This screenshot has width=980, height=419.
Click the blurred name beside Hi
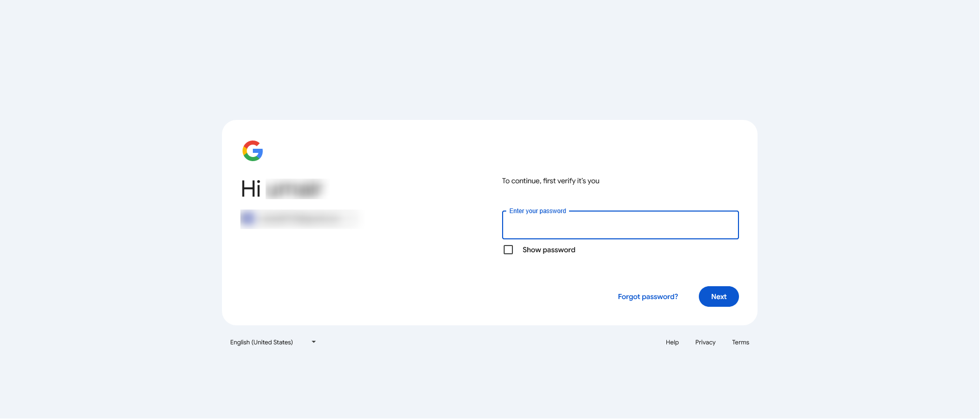[295, 189]
